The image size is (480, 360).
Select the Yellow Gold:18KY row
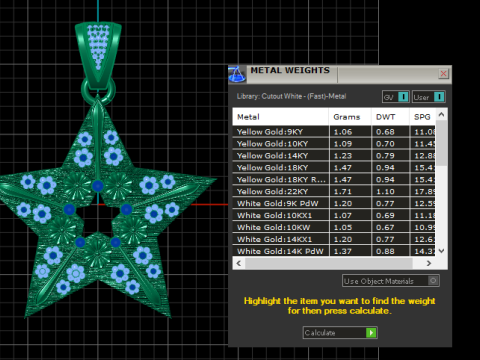click(334, 168)
